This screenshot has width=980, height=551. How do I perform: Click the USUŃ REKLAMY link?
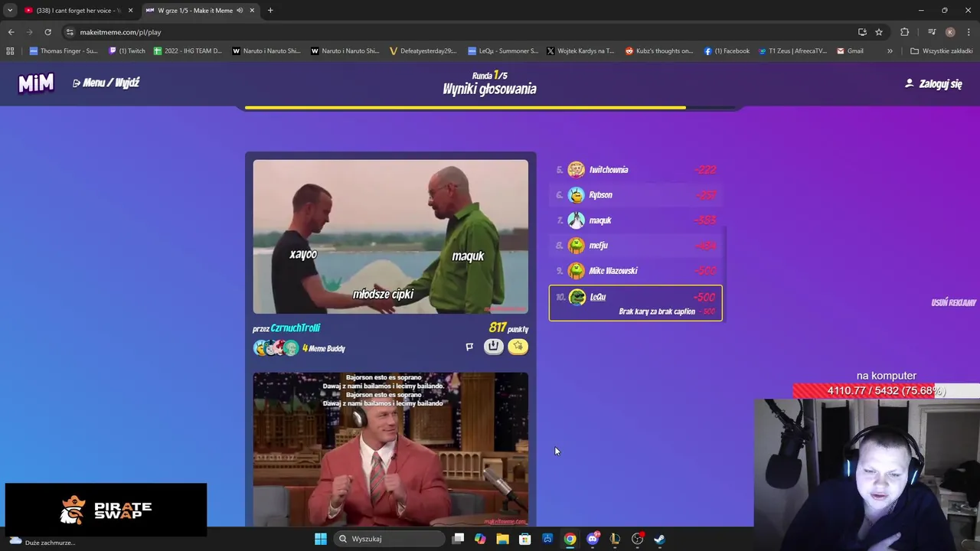pyautogui.click(x=953, y=302)
